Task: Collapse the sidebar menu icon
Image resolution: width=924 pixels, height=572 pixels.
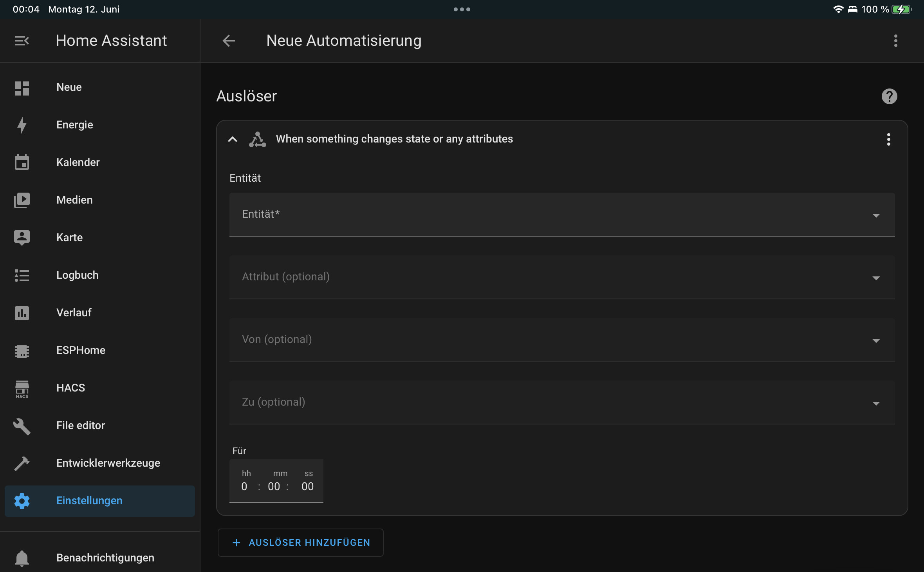Action: [x=22, y=41]
